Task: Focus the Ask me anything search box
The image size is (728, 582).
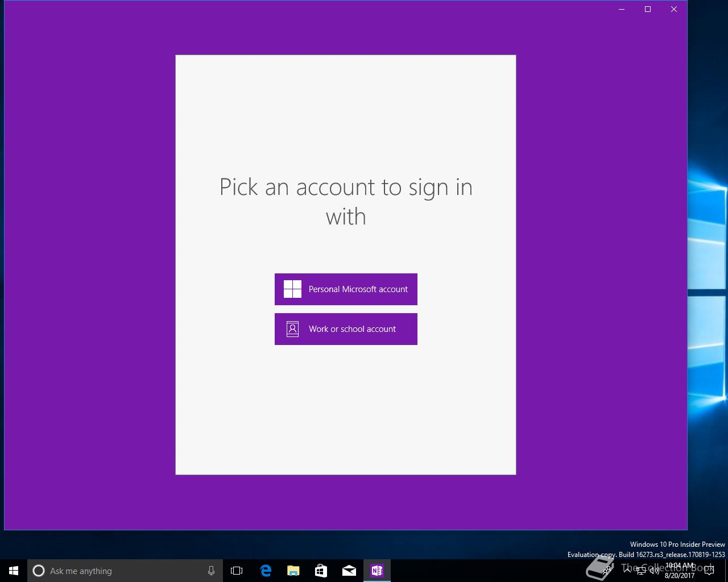Action: [x=125, y=571]
